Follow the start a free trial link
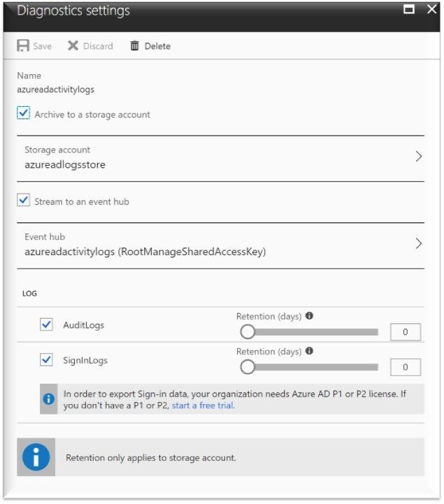This screenshot has width=444, height=504. (203, 405)
